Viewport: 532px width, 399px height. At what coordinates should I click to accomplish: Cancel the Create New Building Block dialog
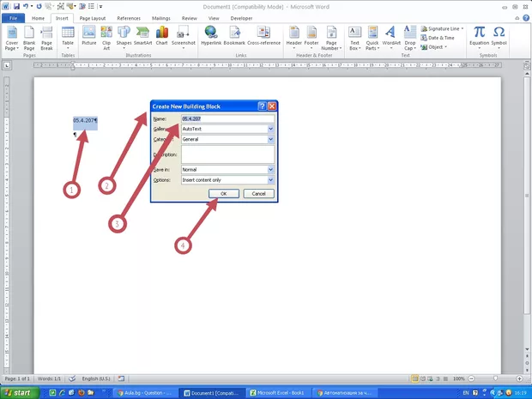tap(258, 193)
